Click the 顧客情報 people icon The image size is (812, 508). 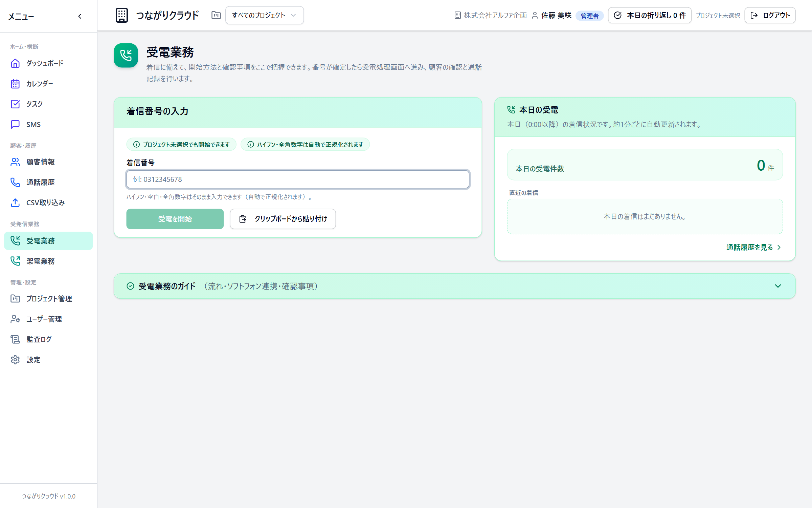click(x=15, y=162)
